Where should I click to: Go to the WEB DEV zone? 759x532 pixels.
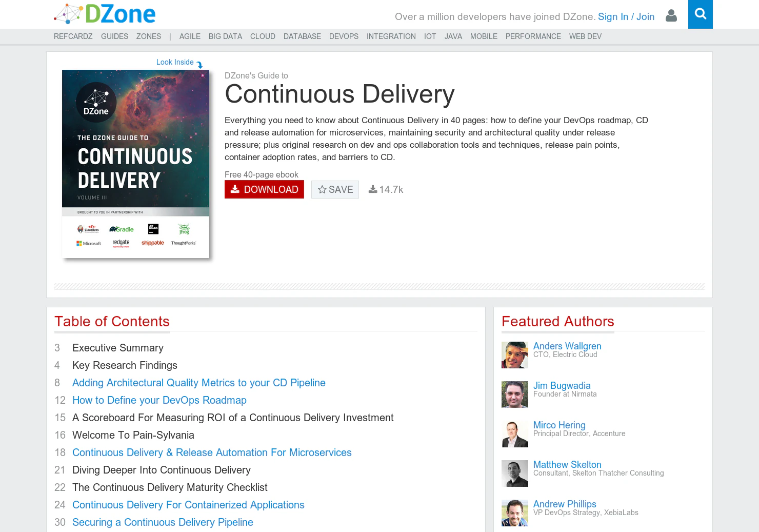585,36
